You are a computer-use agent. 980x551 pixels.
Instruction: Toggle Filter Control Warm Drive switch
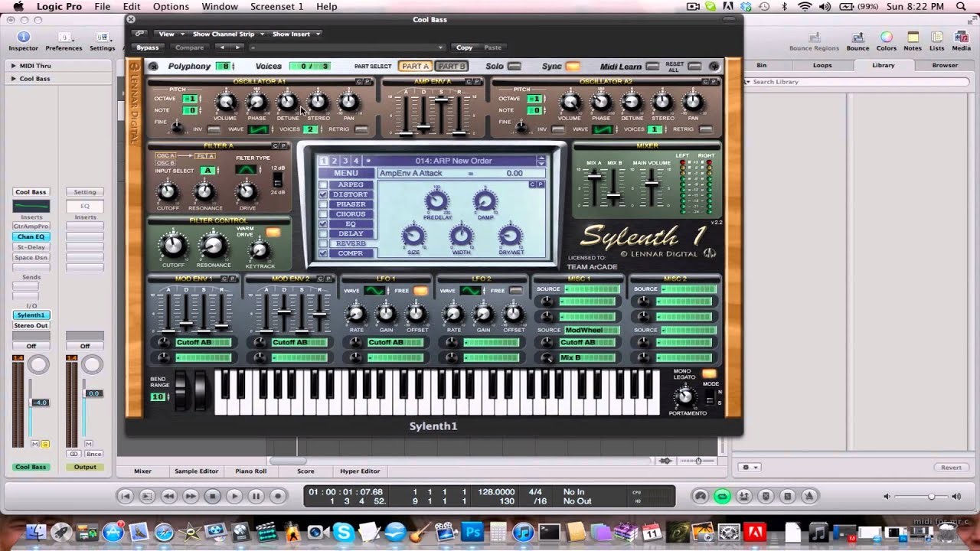[273, 232]
